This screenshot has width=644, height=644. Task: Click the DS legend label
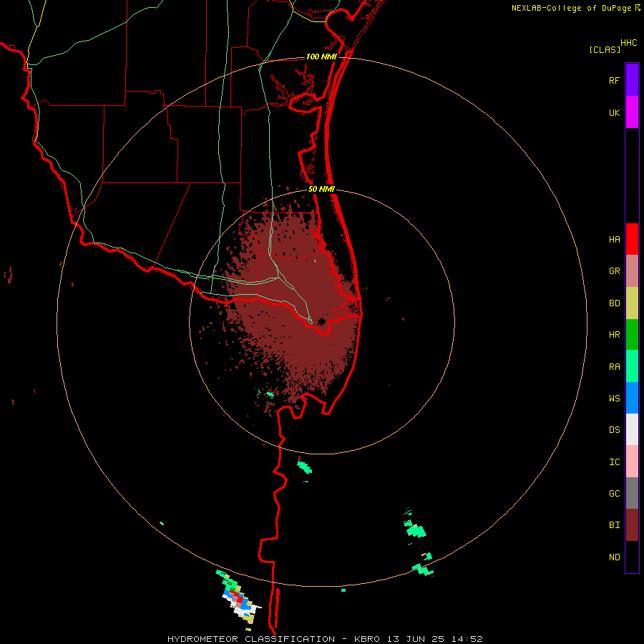click(614, 430)
